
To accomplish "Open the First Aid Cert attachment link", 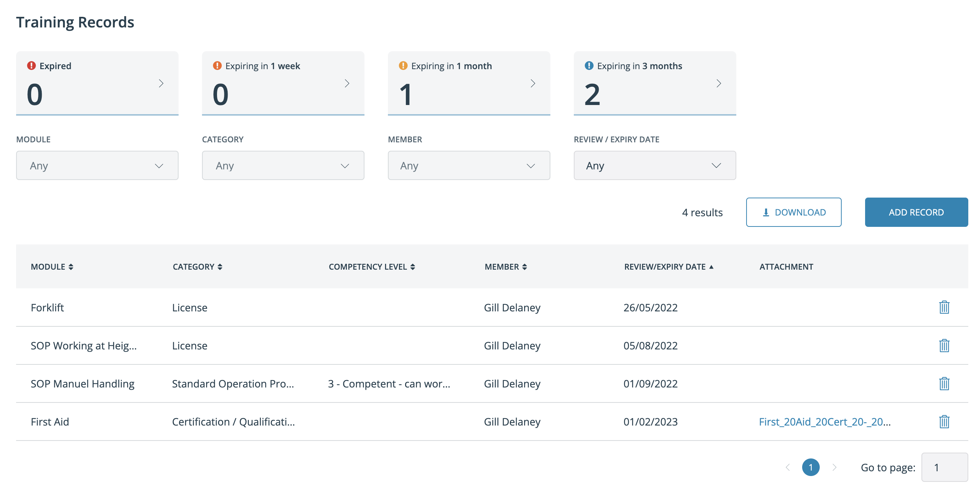I will (x=824, y=422).
